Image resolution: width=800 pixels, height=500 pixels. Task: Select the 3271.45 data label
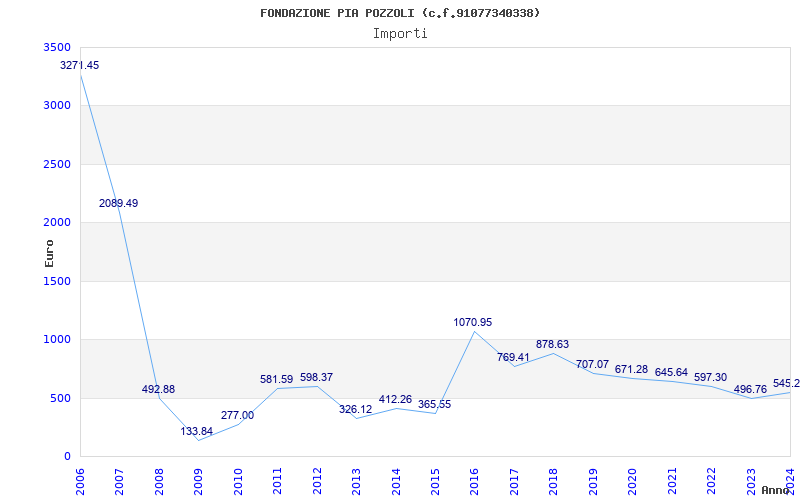(x=80, y=65)
